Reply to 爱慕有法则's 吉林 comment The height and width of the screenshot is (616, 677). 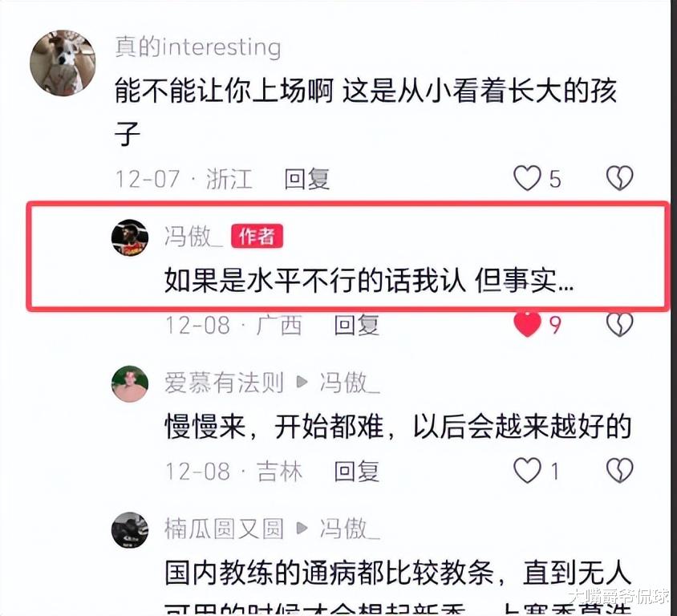(357, 471)
